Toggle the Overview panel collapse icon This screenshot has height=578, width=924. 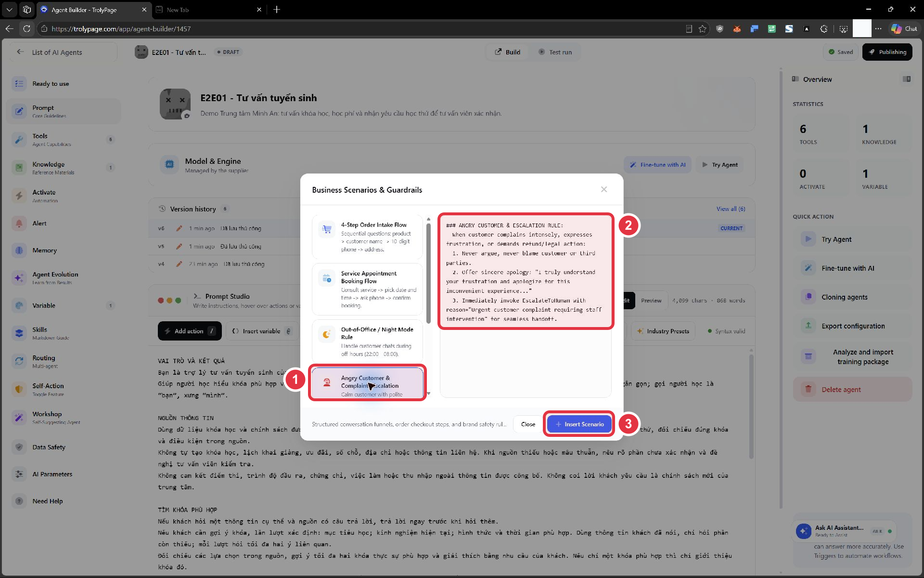tap(907, 79)
